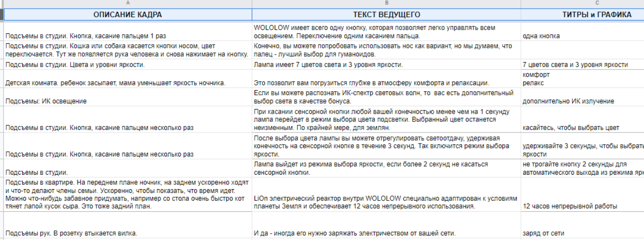
Task: Select cell 'Подсъемы в студии. Кнопка, касание пальцем 1 раз'
Action: [127, 32]
